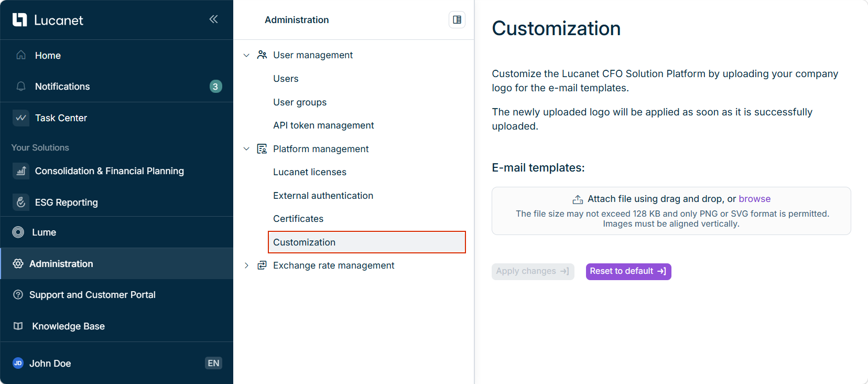
Task: Open the notifications count badge 3
Action: [215, 87]
